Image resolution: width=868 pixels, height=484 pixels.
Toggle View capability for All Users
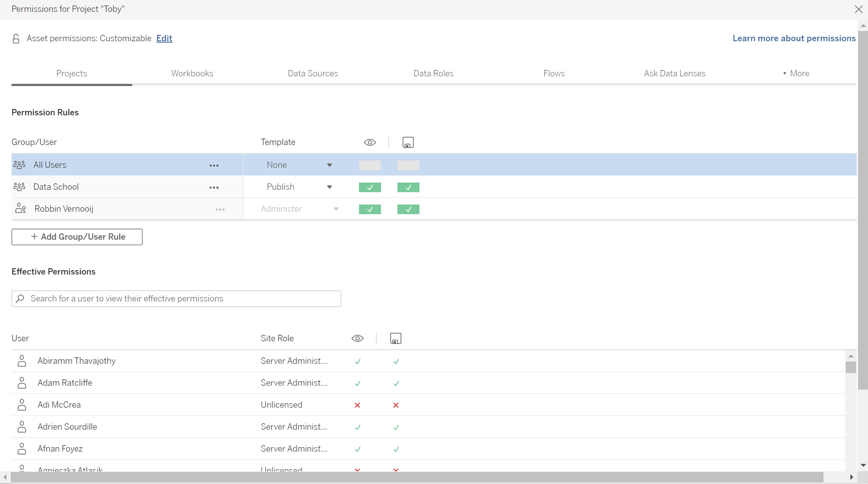[370, 165]
